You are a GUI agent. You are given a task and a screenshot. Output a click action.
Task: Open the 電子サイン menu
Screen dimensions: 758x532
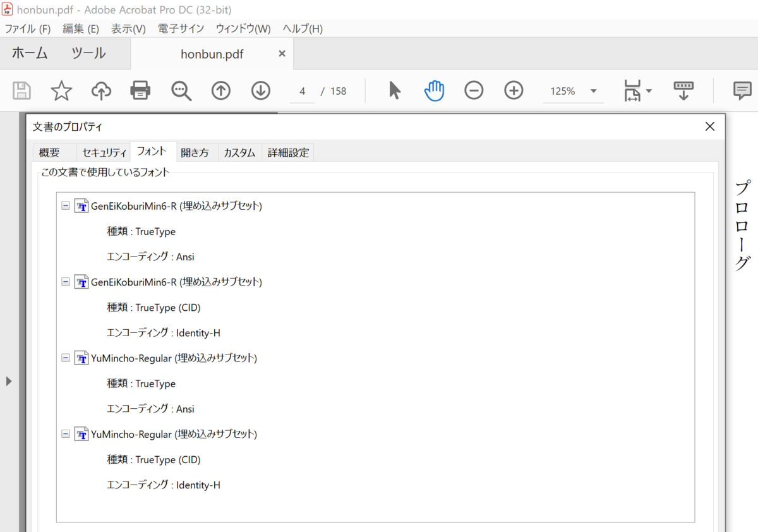tap(181, 29)
